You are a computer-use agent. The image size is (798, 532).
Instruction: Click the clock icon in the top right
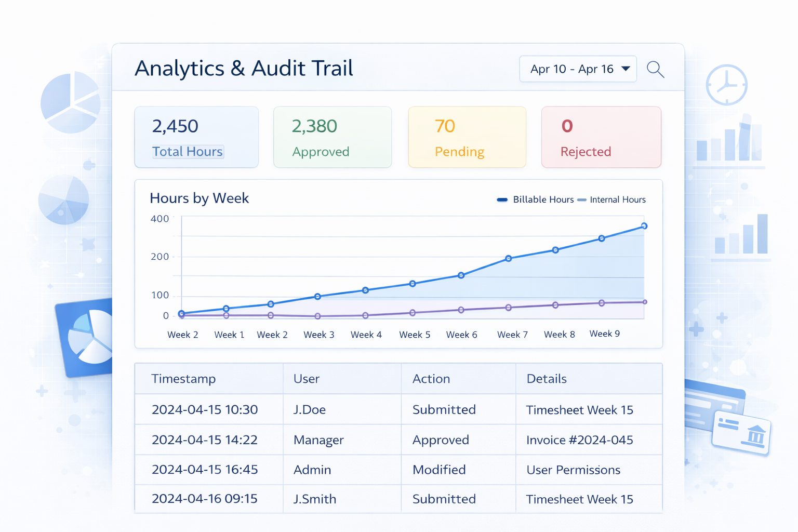point(726,85)
